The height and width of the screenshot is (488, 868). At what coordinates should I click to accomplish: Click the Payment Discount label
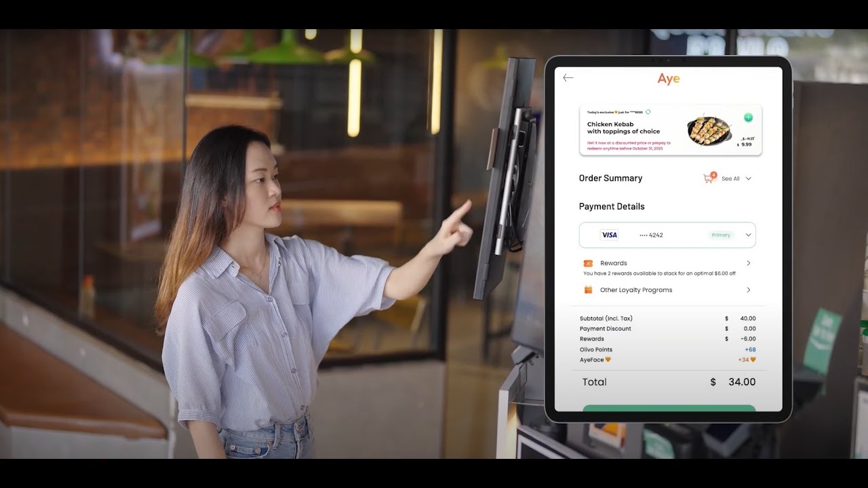(x=606, y=329)
